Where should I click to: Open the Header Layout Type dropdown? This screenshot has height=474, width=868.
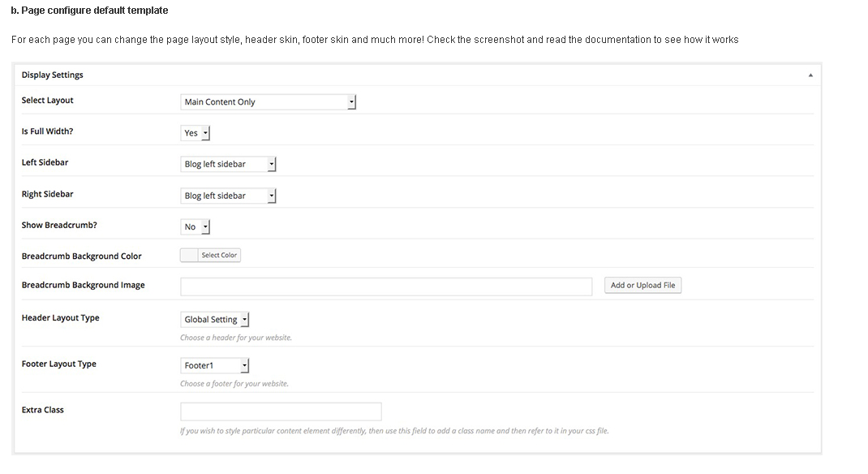click(215, 320)
